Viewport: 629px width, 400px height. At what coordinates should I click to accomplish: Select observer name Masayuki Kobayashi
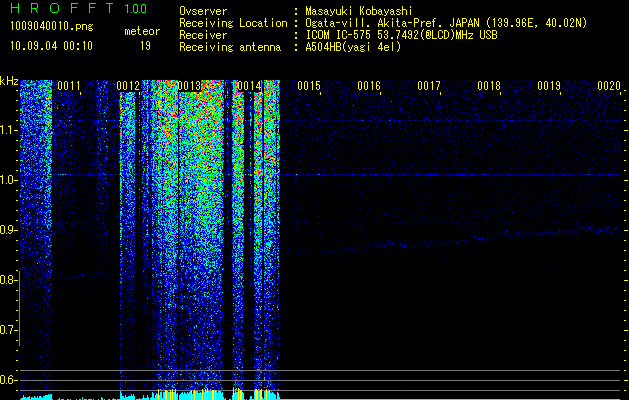(358, 12)
